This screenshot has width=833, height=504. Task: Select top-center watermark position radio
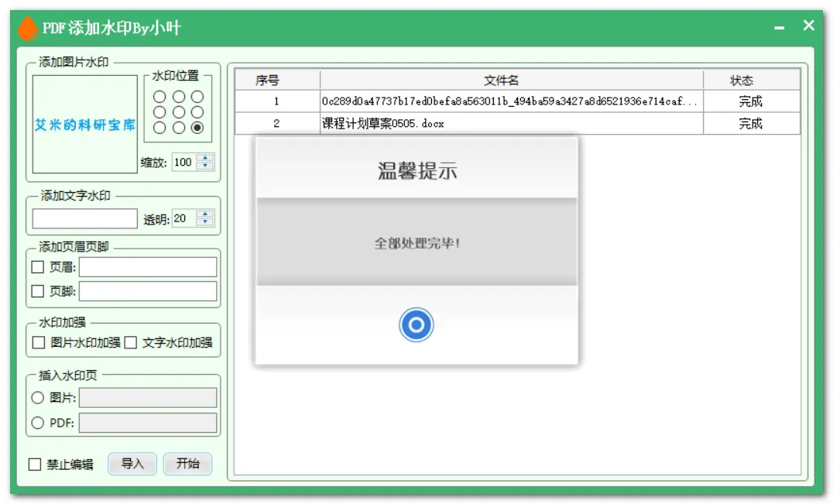(179, 97)
